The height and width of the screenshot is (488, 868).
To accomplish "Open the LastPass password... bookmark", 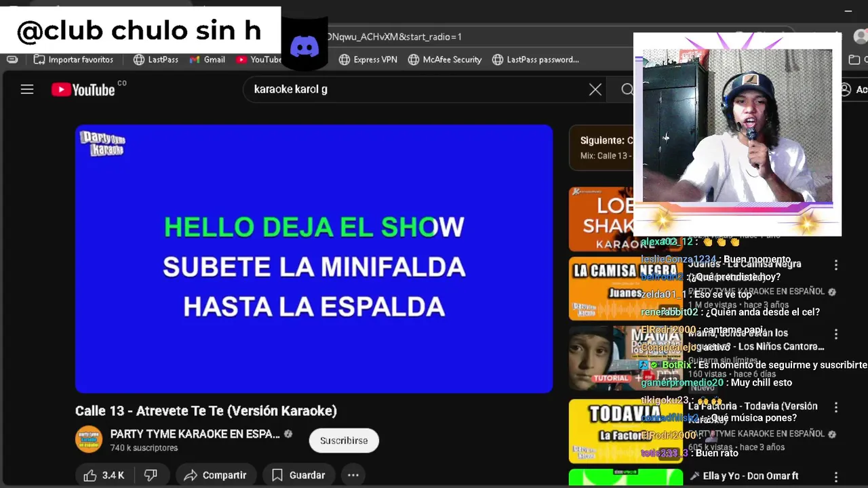I will pos(536,60).
